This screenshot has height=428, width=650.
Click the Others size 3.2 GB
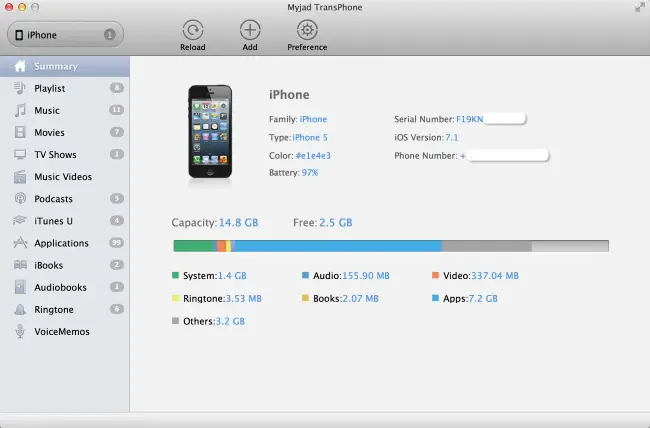click(230, 321)
